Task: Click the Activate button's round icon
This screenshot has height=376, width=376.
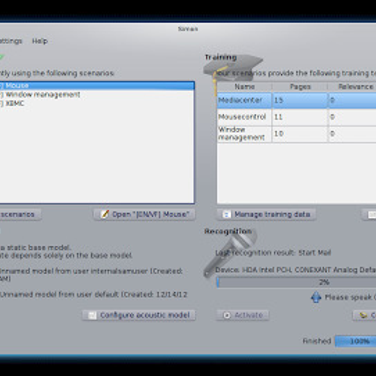Action: (x=227, y=315)
